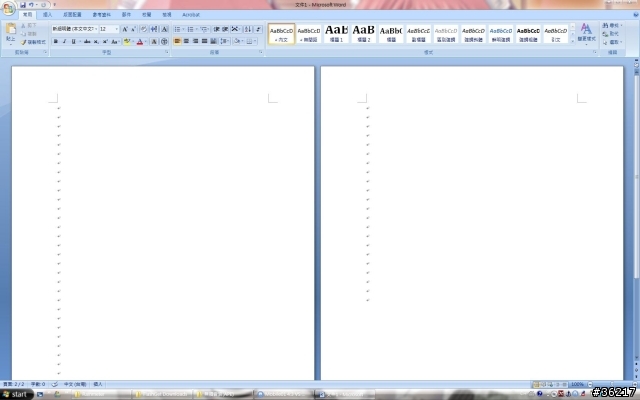Apply the Heading 2 style
Viewport: 640px width, 400px height.
(364, 33)
